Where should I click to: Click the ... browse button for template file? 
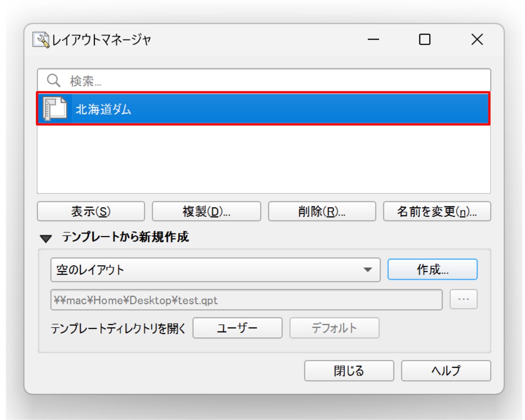click(x=463, y=299)
